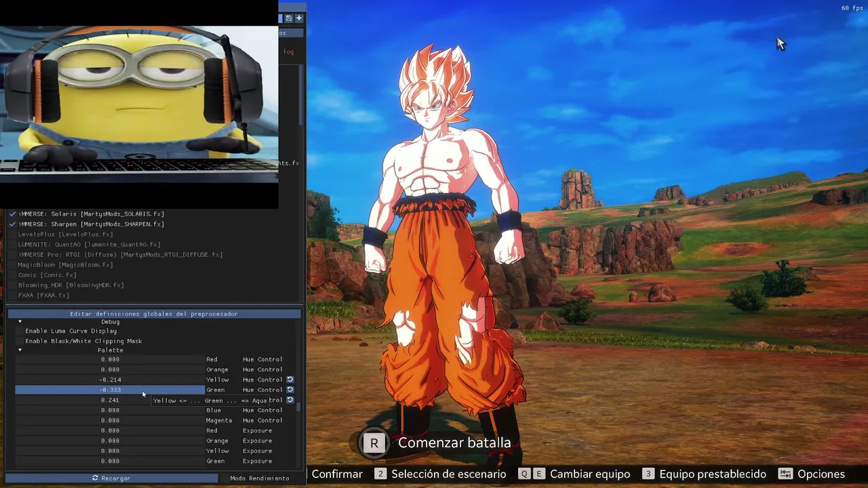Click the 60 fps counter
868x488 pixels.
click(x=852, y=8)
